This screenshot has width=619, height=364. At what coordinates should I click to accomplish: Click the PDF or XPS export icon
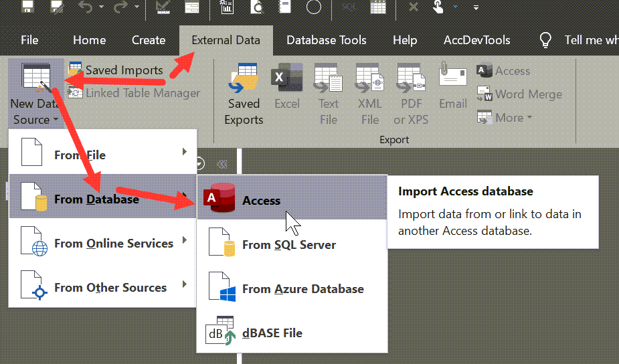[411, 95]
